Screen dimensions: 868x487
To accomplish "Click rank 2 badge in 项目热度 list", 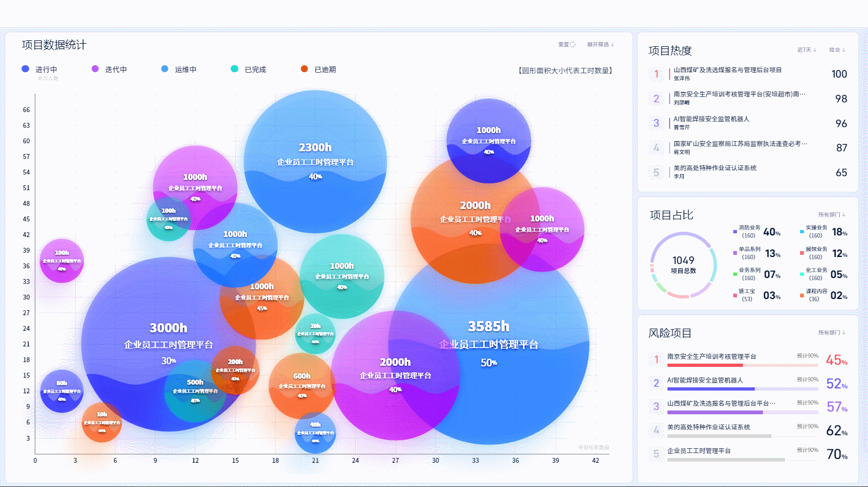I will 656,99.
